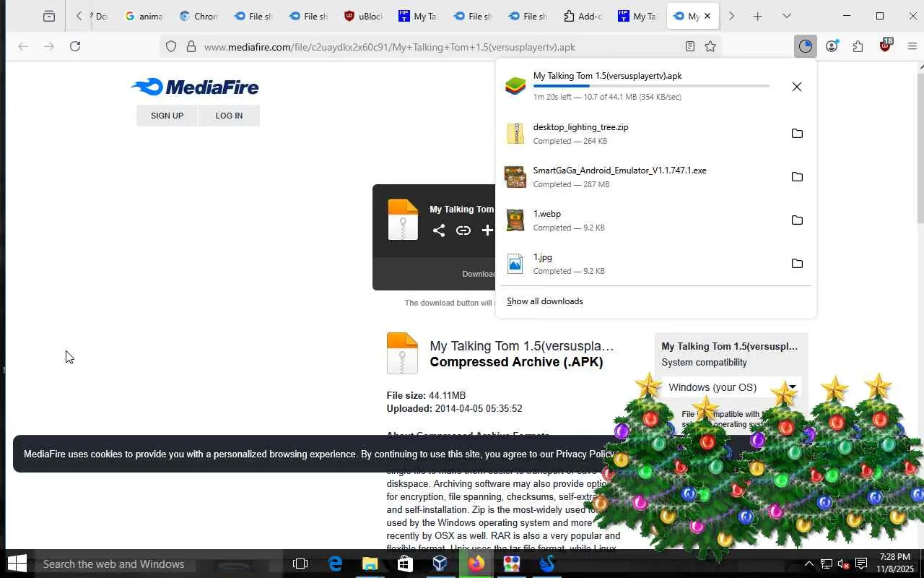Click the My Talking Tom download progress bar
This screenshot has width=924, height=578.
click(651, 86)
